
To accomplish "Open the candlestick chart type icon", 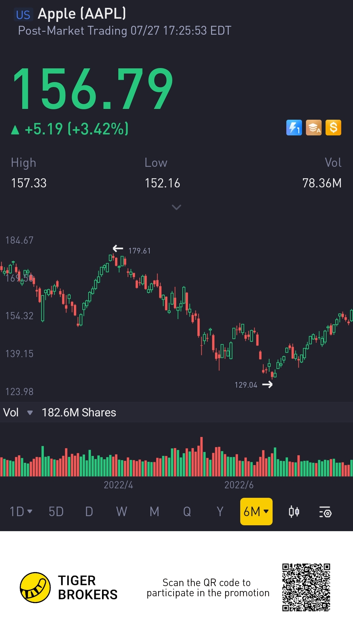I will click(x=294, y=512).
